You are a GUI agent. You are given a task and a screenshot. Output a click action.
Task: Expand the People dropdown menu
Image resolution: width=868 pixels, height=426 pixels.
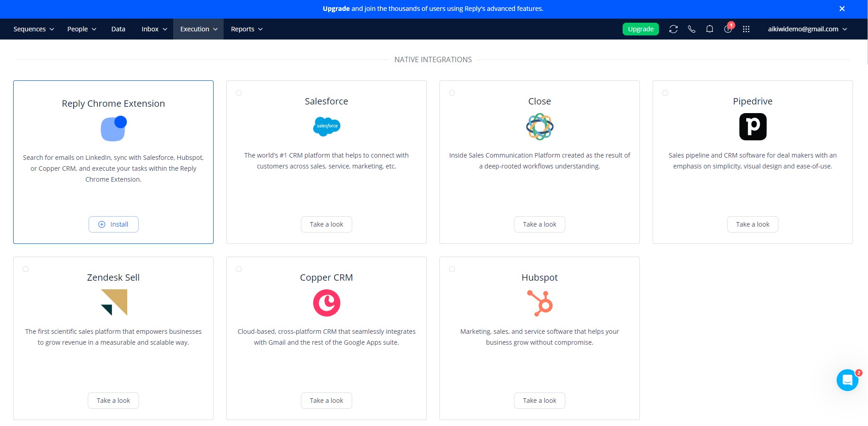click(82, 29)
